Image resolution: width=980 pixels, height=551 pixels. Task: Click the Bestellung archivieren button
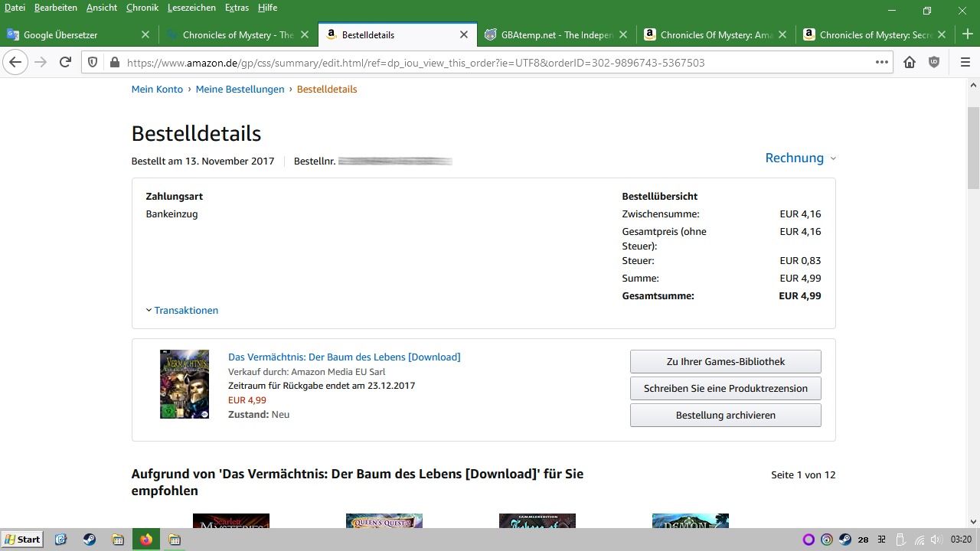point(725,415)
